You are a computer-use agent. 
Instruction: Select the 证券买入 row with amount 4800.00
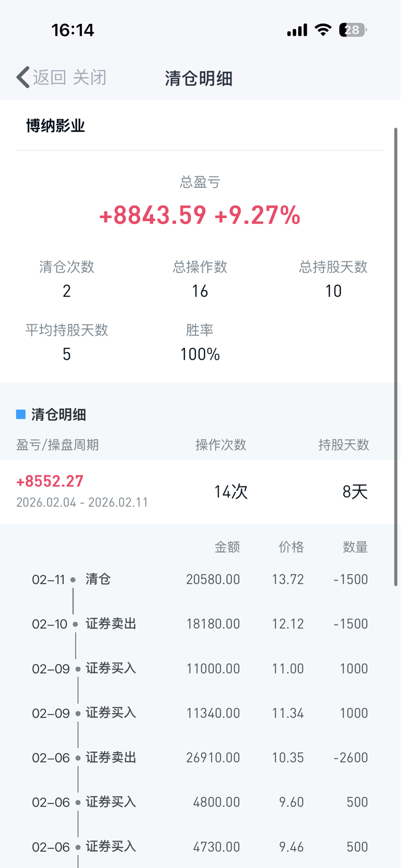pyautogui.click(x=200, y=802)
